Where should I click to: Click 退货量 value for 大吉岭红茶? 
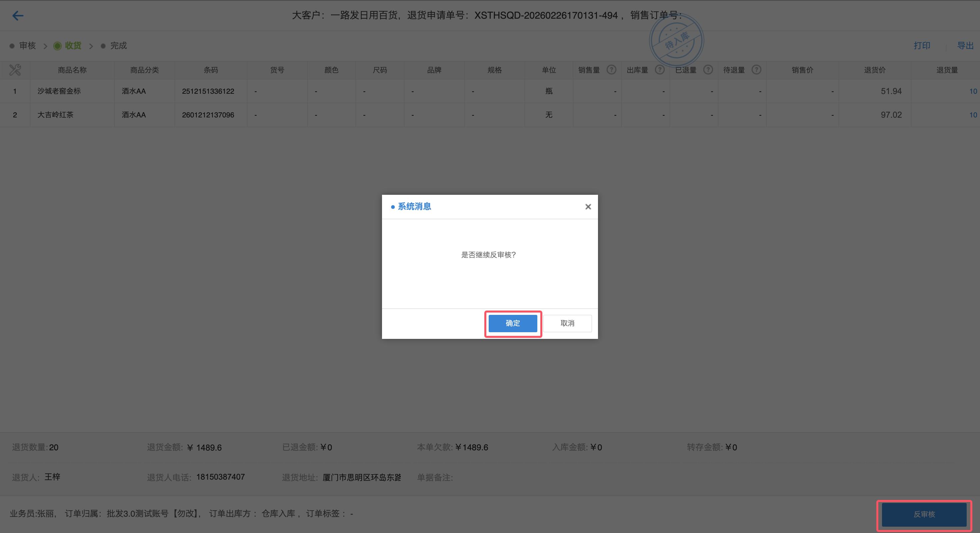pyautogui.click(x=973, y=115)
